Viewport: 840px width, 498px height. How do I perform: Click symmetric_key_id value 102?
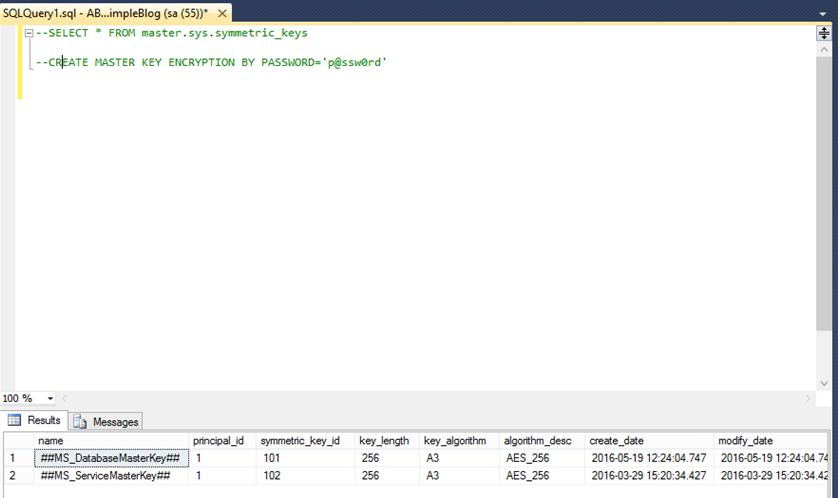[305, 476]
